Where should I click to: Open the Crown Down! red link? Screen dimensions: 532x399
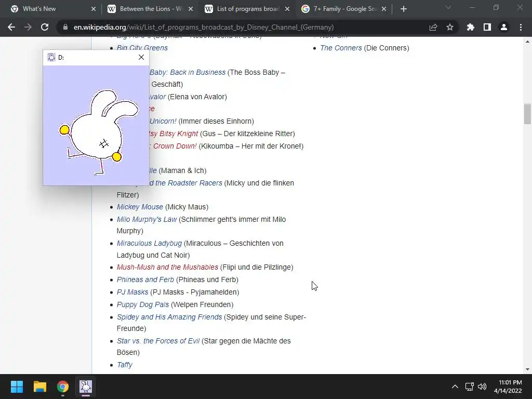click(x=175, y=146)
